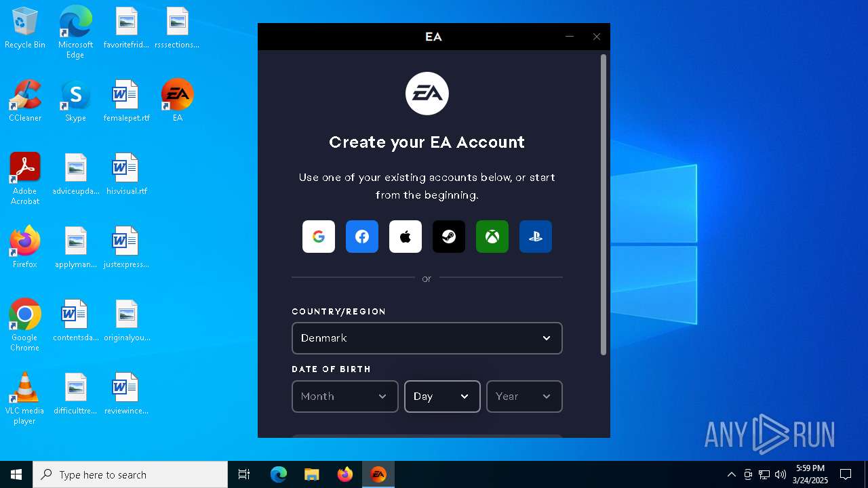Select hisvisual.rtf document on desktop

pyautogui.click(x=126, y=174)
